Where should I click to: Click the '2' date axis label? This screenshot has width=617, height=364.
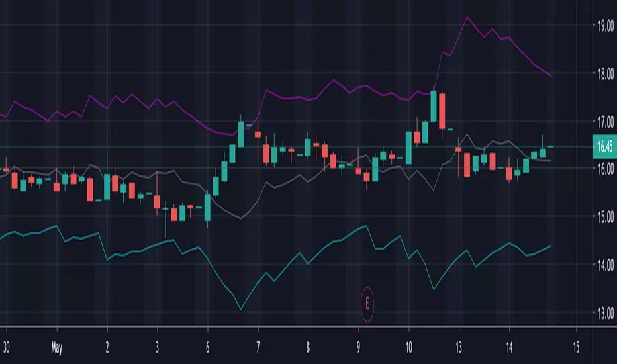[107, 347]
